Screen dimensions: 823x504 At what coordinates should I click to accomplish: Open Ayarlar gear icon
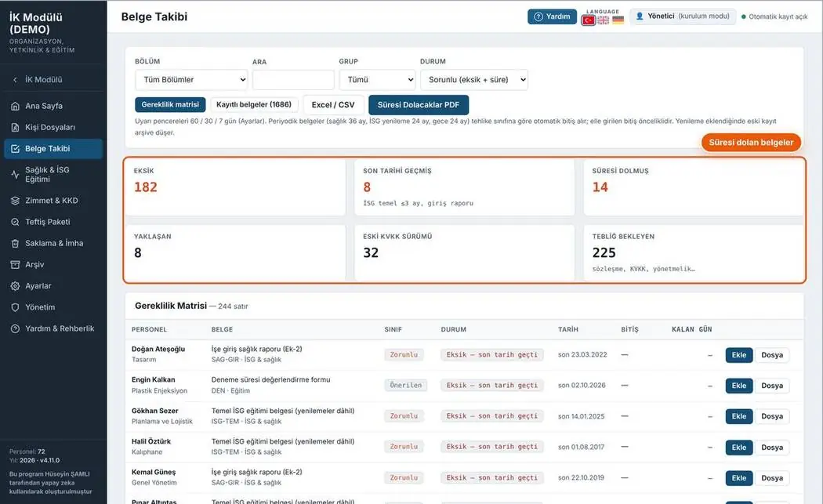click(15, 286)
